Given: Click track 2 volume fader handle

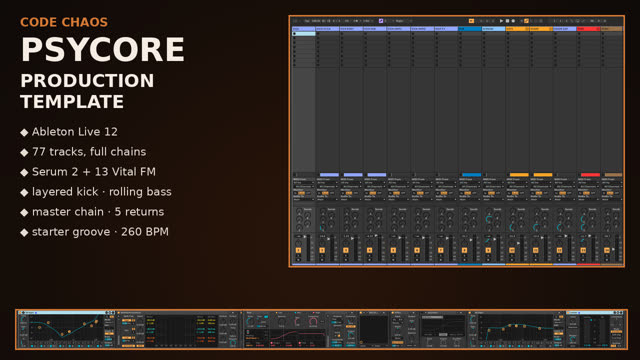Looking at the screenshot, I should click(329, 239).
